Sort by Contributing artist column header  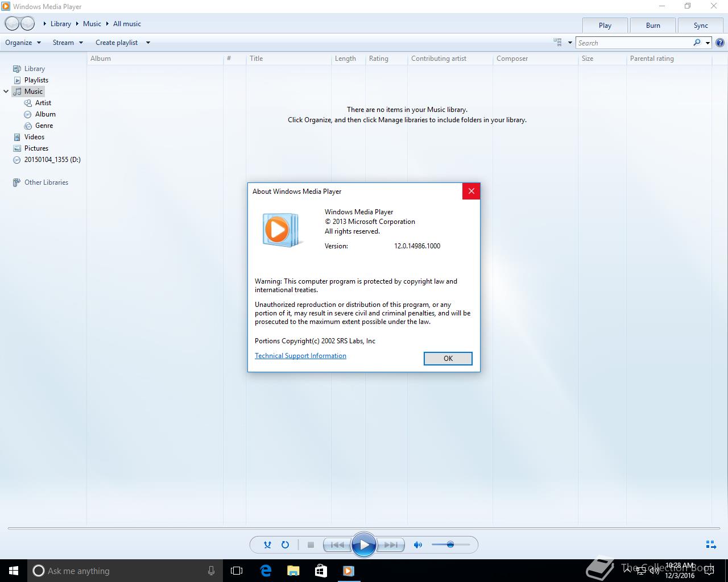(x=450, y=59)
